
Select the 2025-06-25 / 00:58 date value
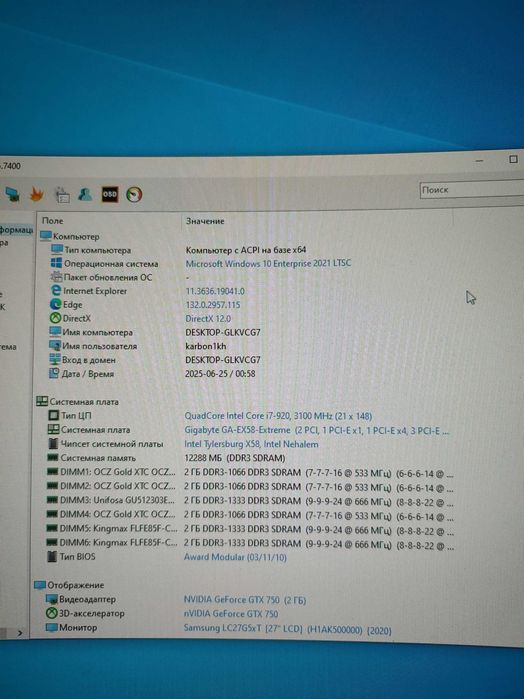pos(220,374)
